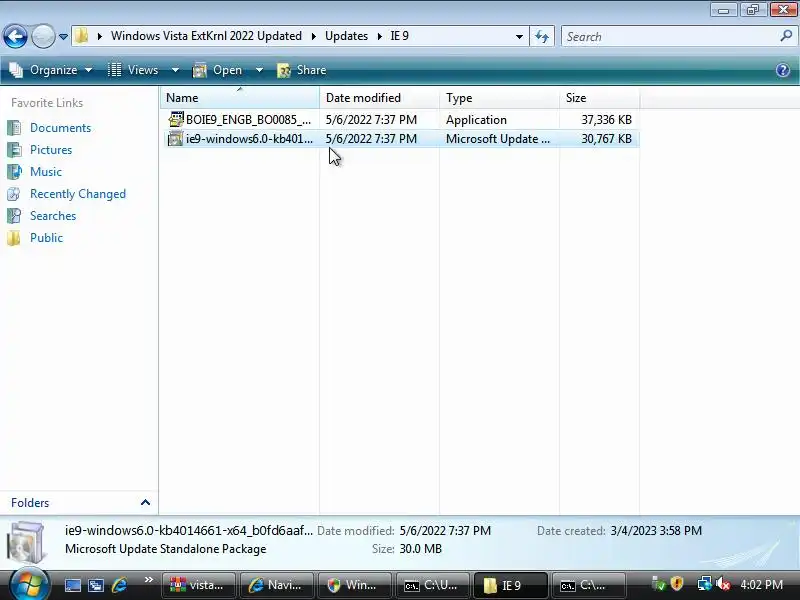800x600 pixels.
Task: Click the muted volume tray icon
Action: [722, 584]
